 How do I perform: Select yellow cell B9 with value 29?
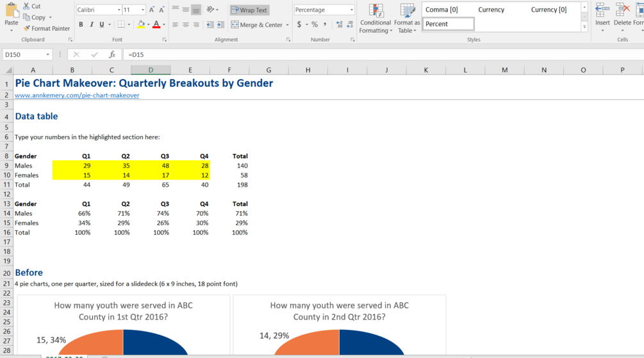(72, 166)
